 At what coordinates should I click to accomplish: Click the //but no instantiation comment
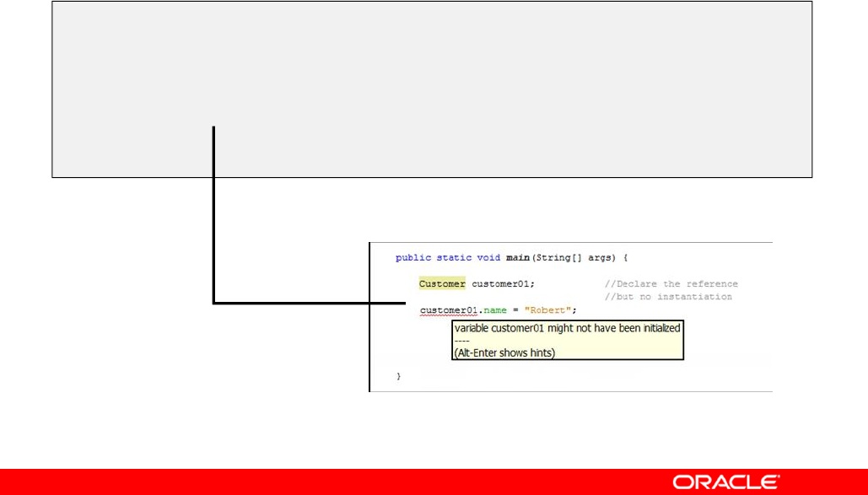(x=668, y=297)
